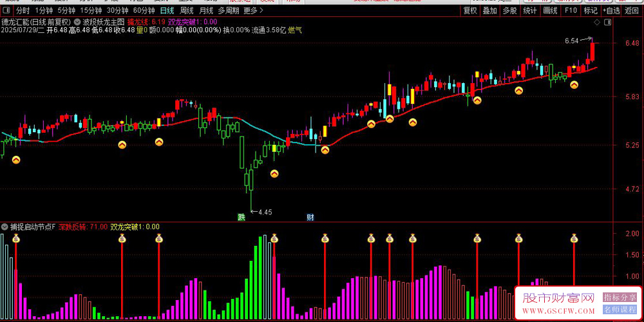Screen dimensions: 644x322
Task: Toggle the left side panel icon
Action: pyautogui.click(x=7, y=11)
